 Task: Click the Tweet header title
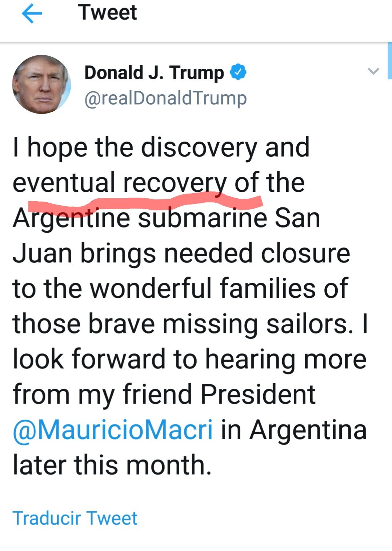107,12
